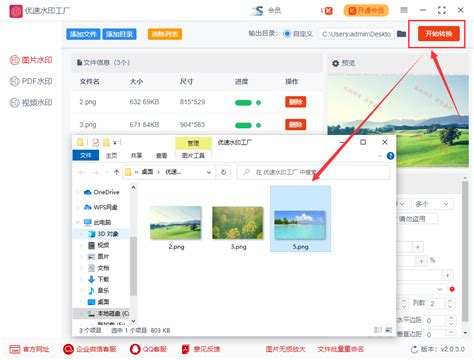Click the 请勿盗用 watermark text field
The image size is (474, 360).
coord(417,219)
